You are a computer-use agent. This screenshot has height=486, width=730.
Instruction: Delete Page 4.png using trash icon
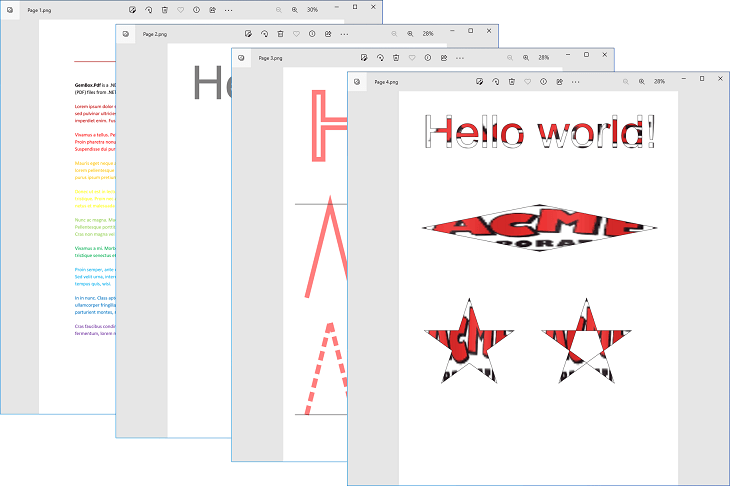click(512, 81)
